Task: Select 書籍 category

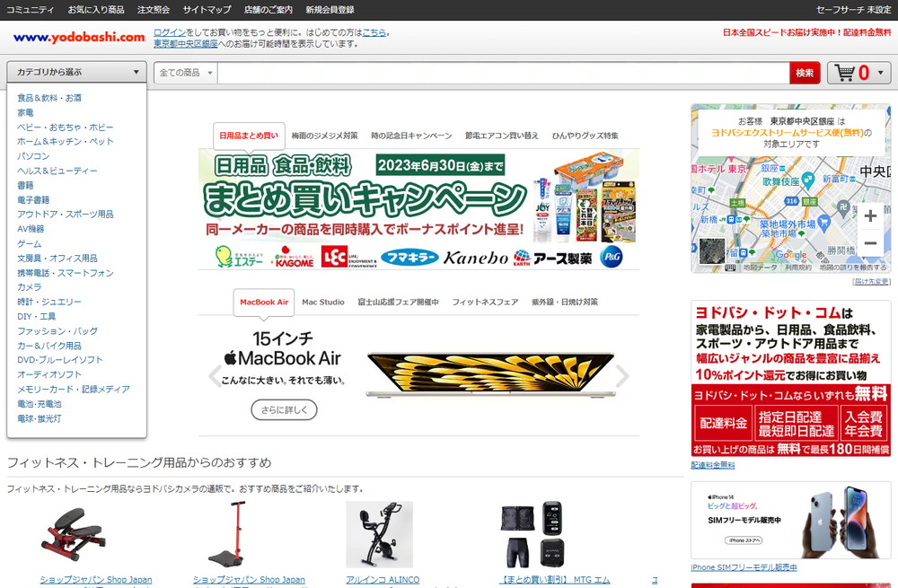Action: [x=25, y=186]
